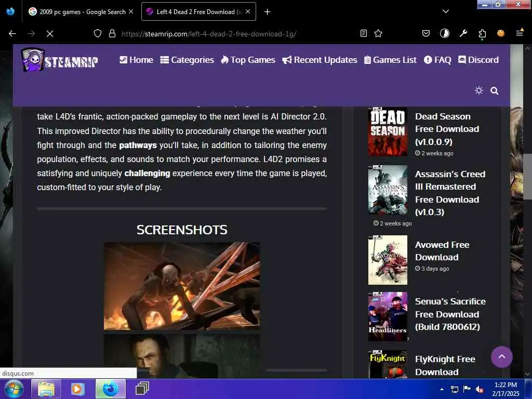This screenshot has width=532, height=399.
Task: Click the bold word pathways
Action: coord(138,145)
